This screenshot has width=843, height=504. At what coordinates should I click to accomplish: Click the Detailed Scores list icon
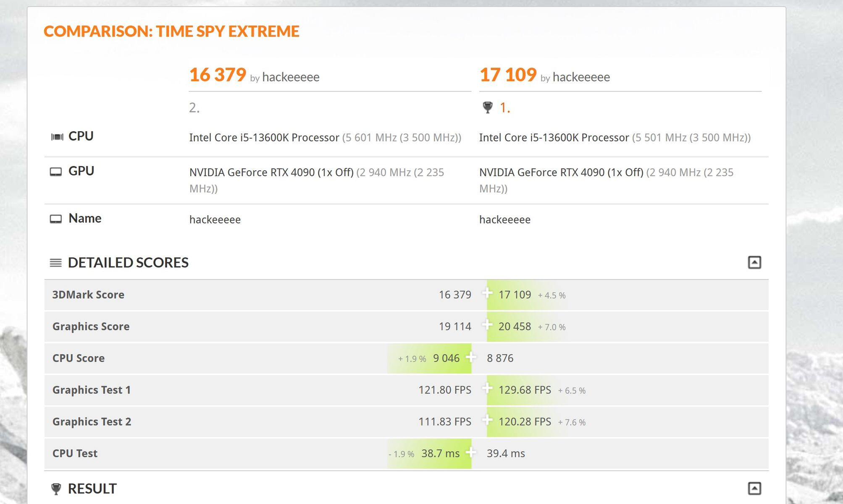click(x=55, y=263)
